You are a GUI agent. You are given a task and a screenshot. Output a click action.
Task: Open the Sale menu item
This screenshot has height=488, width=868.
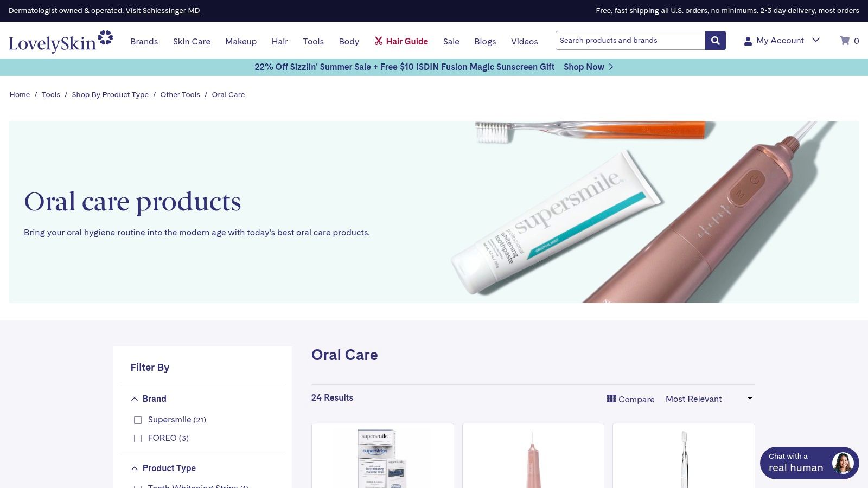coord(451,42)
